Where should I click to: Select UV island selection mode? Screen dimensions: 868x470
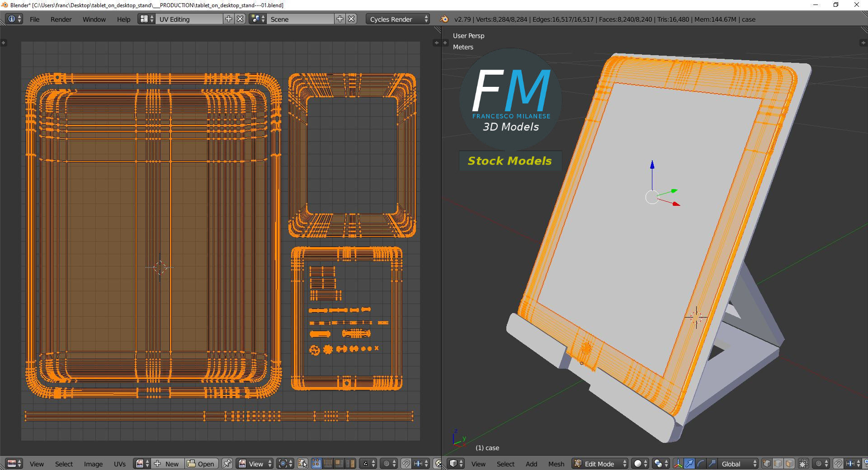[350, 464]
